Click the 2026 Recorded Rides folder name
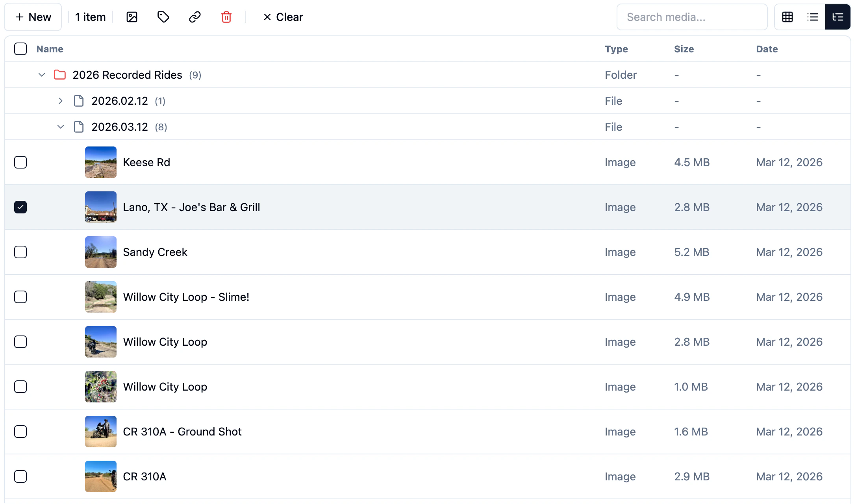 127,75
